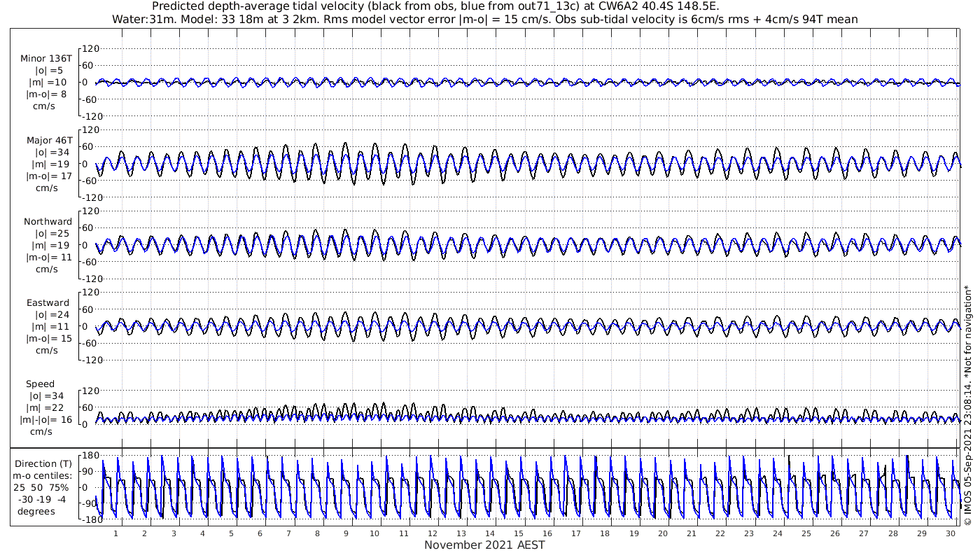Click '|m|-|o|= 16' in the Speed panel

click(x=46, y=420)
